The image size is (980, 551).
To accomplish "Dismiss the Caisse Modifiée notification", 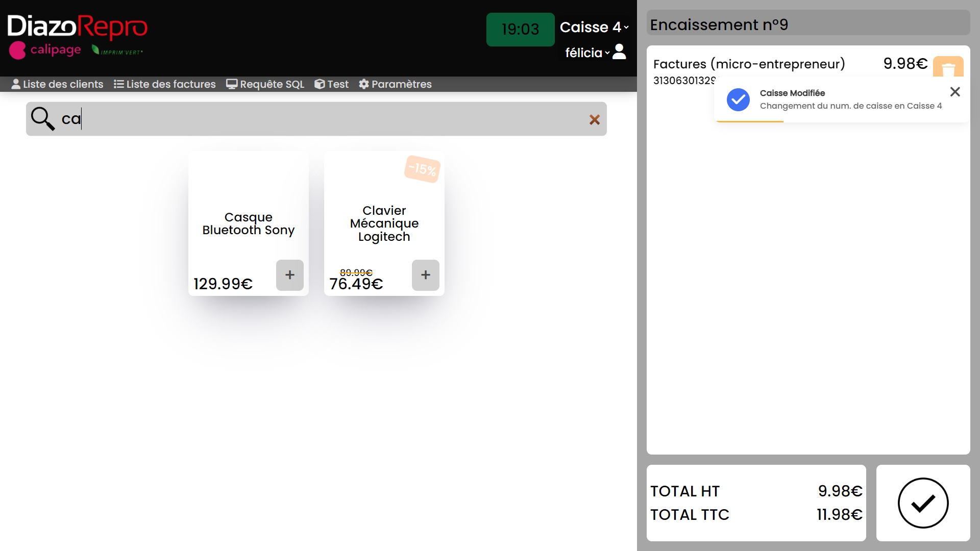I will (954, 92).
